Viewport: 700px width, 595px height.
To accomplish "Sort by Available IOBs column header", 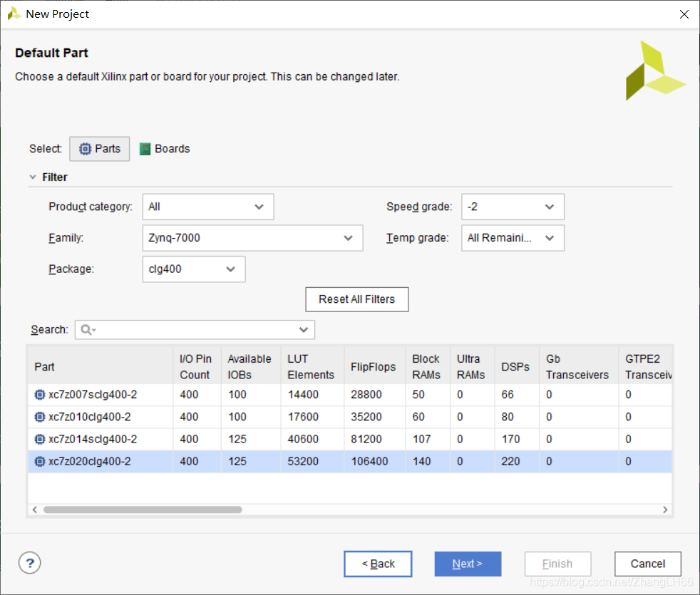I will pos(251,366).
